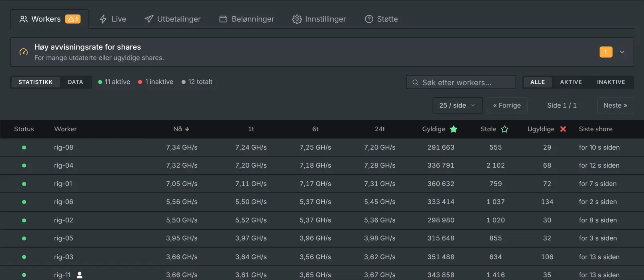Open the Belønninger tab

coord(246,19)
